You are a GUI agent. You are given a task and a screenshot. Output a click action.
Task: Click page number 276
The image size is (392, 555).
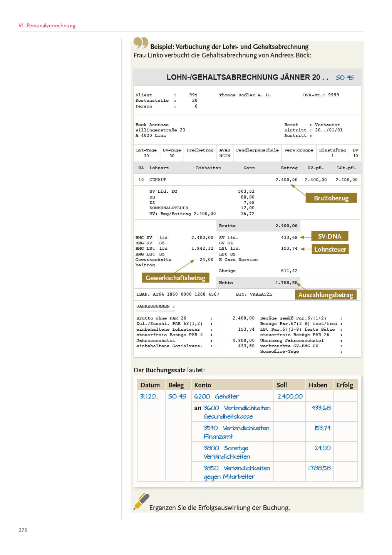coord(23,530)
